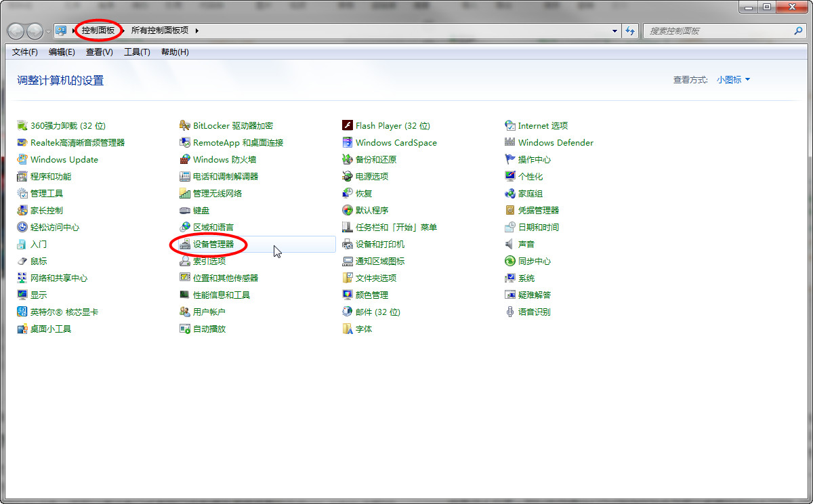Screen dimensions: 813x504
Task: Click the 同步中心 icon
Action: tap(510, 261)
